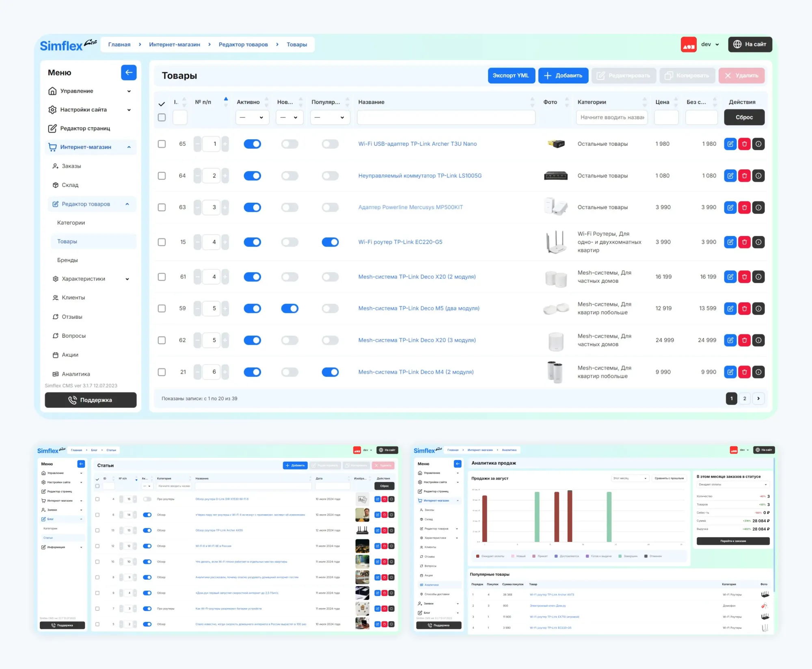Screen dimensions: 812x669
Task: Expand the Управление menu section
Action: [129, 91]
